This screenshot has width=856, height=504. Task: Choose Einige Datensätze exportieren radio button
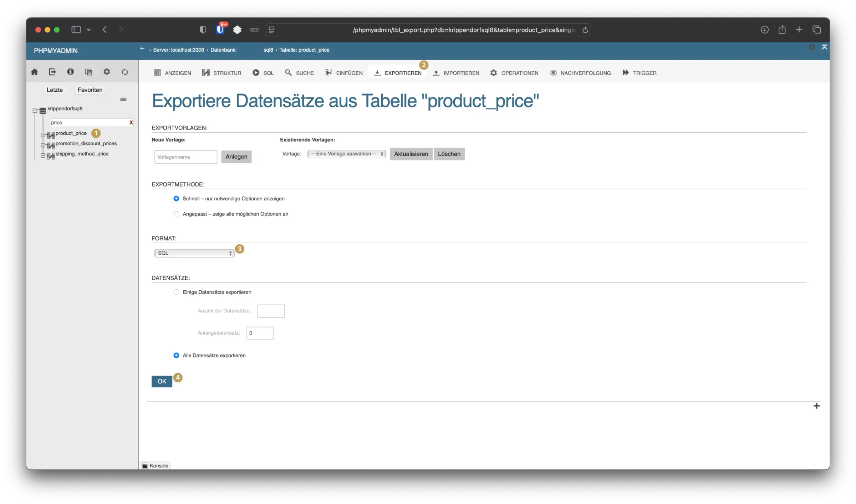point(176,292)
